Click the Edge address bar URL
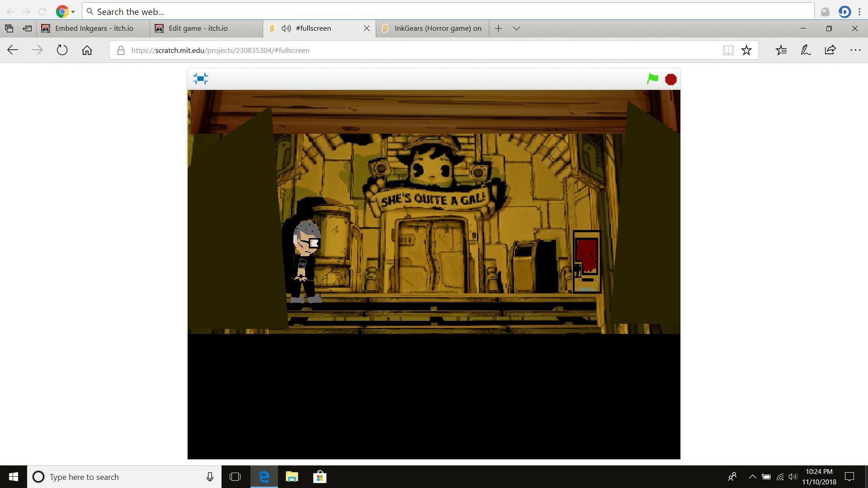This screenshot has width=868, height=488. [221, 50]
